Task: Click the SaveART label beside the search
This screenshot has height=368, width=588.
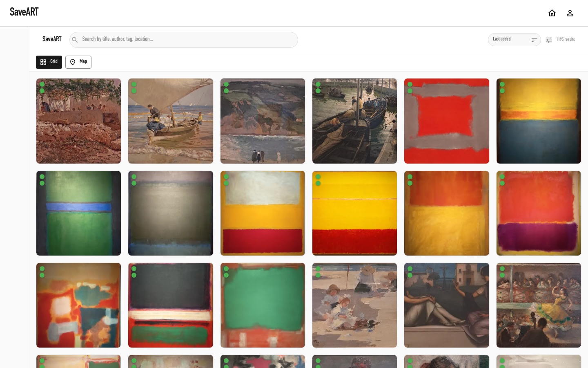Action: pos(52,39)
